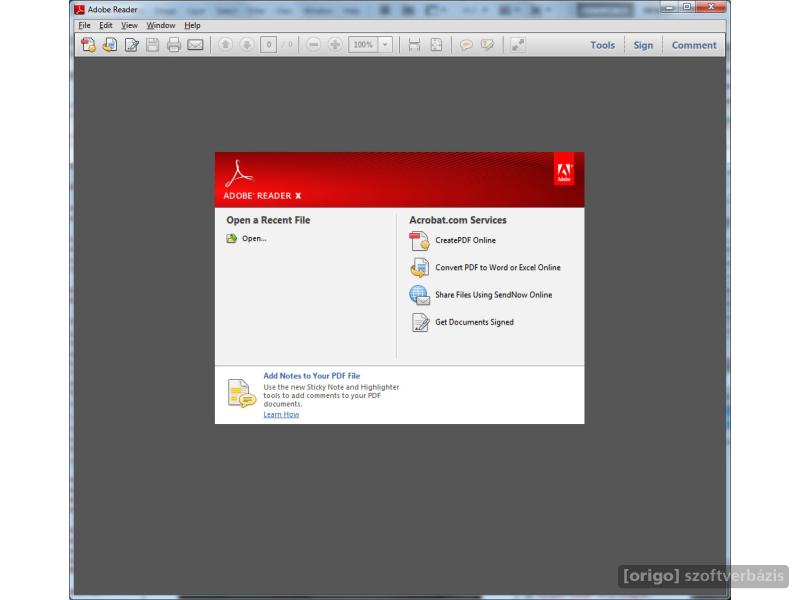Open the View menu
Screen dimensions: 800x600
(x=129, y=25)
